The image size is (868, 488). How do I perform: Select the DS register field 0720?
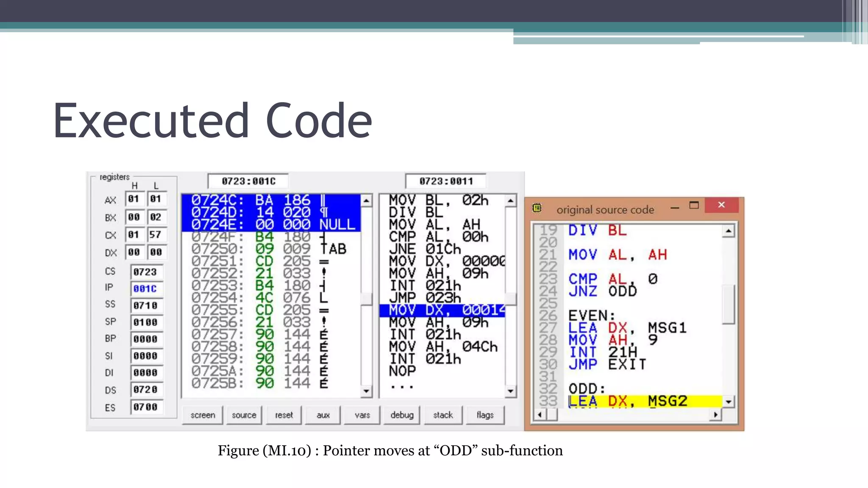tap(147, 390)
